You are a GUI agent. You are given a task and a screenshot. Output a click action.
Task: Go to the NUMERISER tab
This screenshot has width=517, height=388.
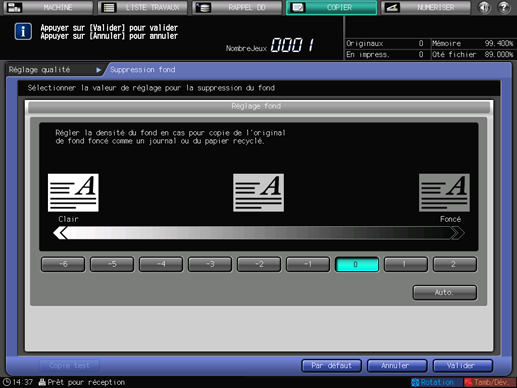[x=426, y=7]
